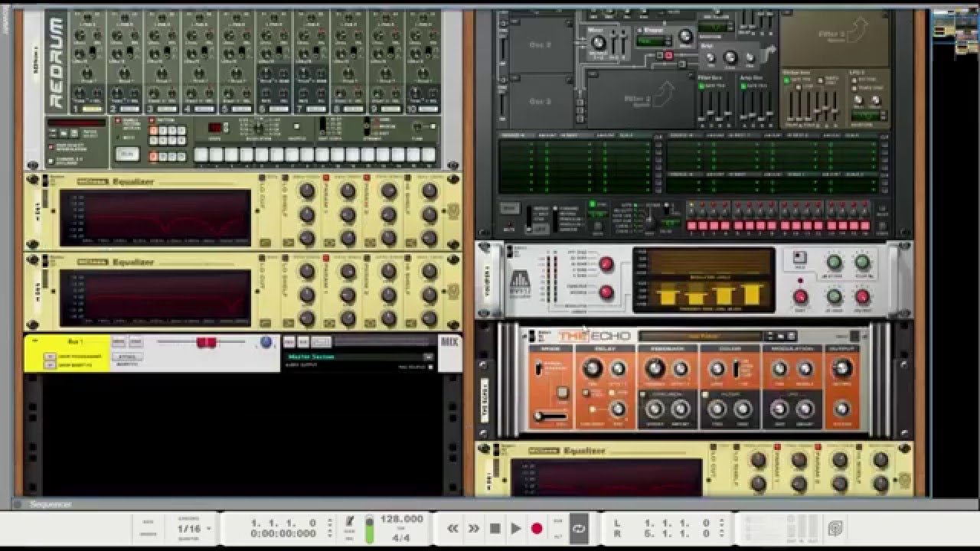Click The Echo Delay Time knob
The height and width of the screenshot is (551, 980).
(591, 370)
